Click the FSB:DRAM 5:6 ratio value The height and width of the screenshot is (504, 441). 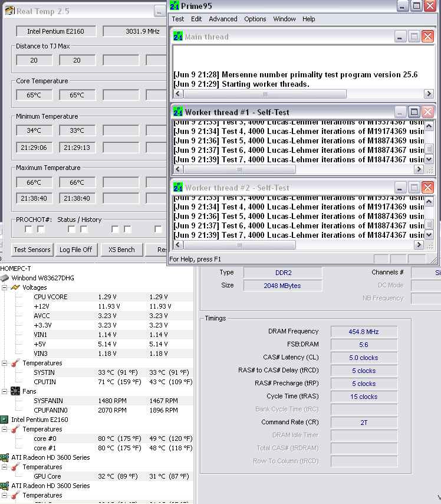[364, 345]
